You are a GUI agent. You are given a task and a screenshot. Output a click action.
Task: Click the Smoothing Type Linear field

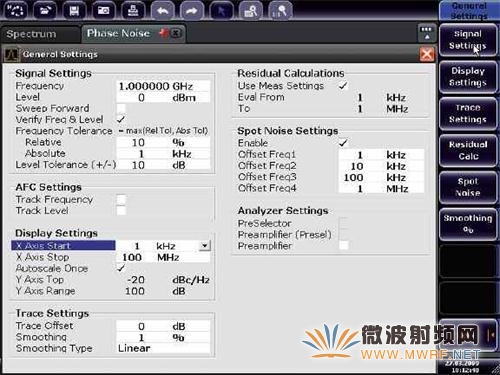[163, 348]
